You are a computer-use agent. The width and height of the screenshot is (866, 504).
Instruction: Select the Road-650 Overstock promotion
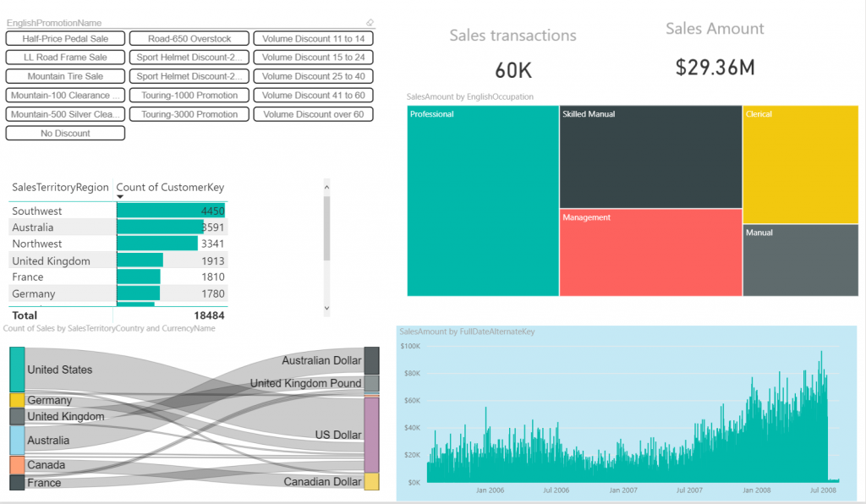[x=189, y=38]
